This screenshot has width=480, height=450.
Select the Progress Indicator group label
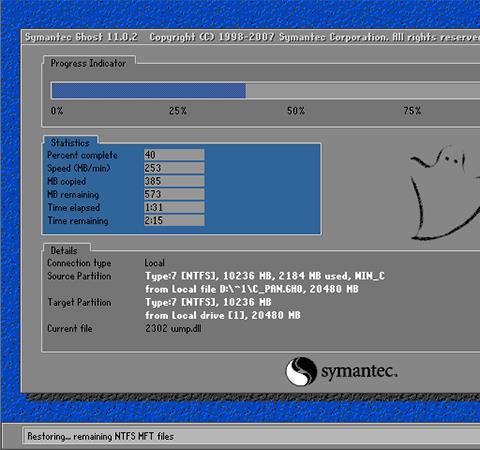pos(88,63)
